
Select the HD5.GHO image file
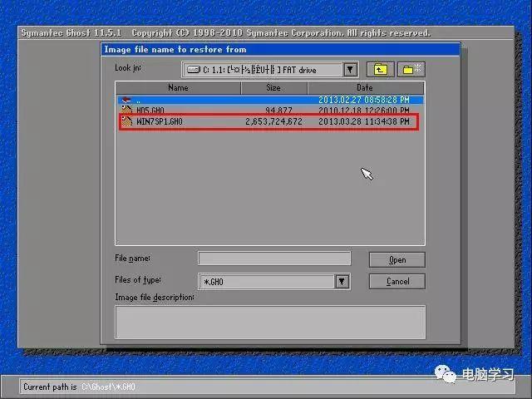click(270, 111)
